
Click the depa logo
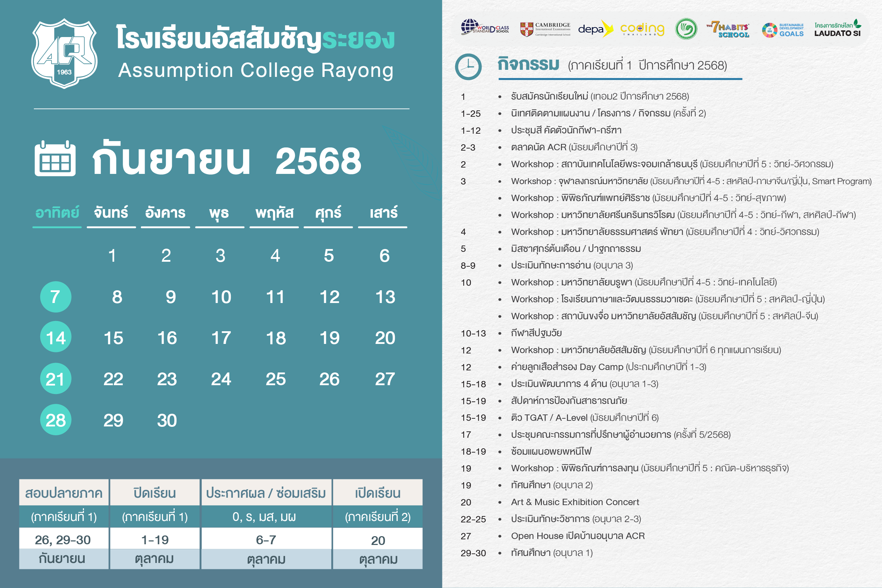(595, 29)
